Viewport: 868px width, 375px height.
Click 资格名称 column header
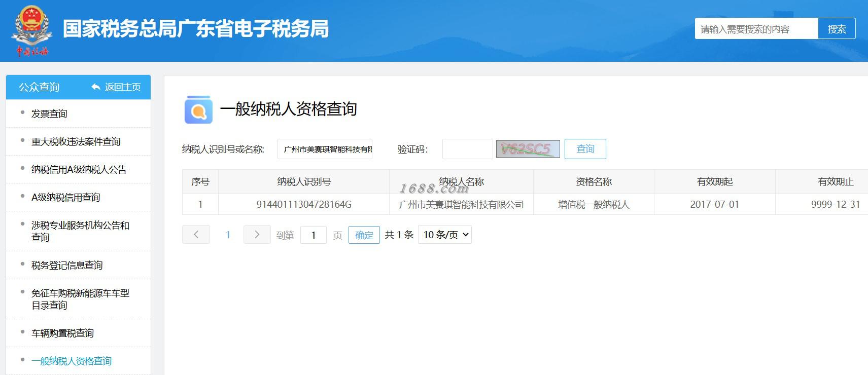coord(594,181)
